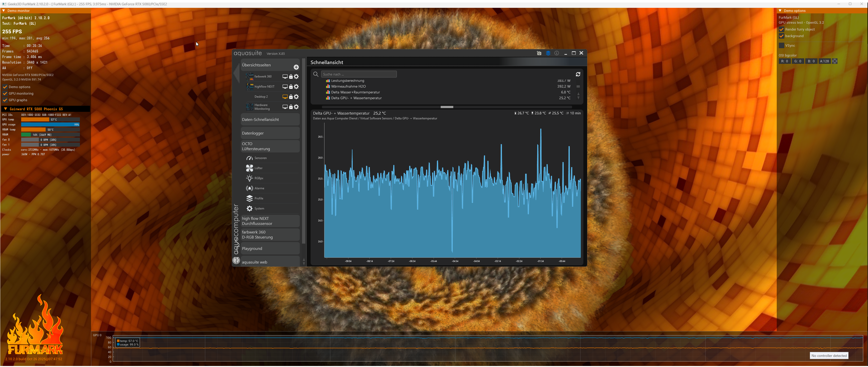The width and height of the screenshot is (868, 367).
Task: Disable background checkbox in Demo options
Action: (x=782, y=36)
